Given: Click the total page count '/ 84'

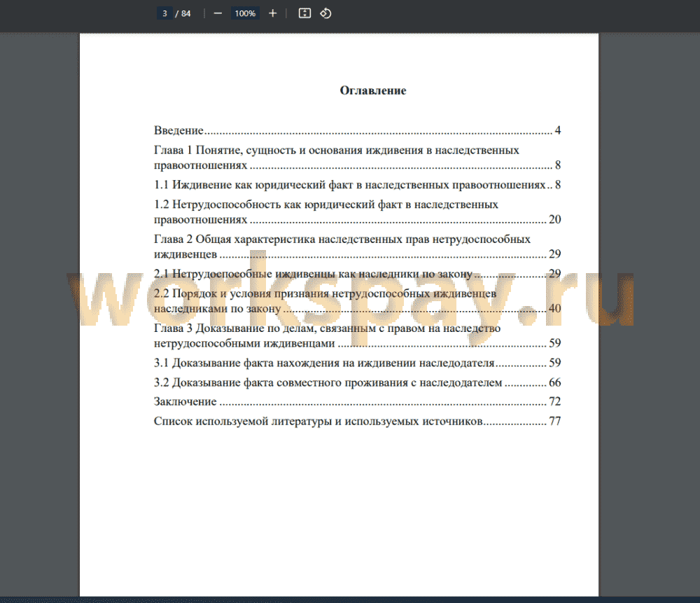Looking at the screenshot, I should (x=183, y=13).
